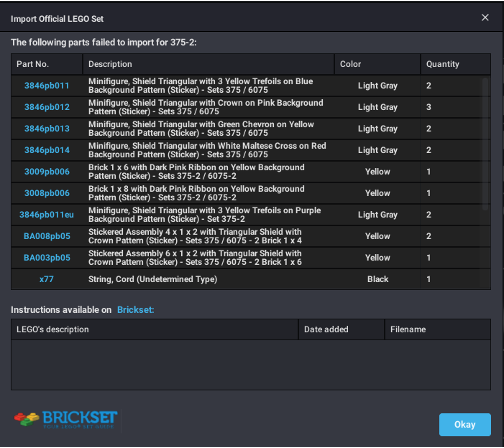The height and width of the screenshot is (448, 504).
Task: Open part link 3009pb006
Action: point(47,172)
